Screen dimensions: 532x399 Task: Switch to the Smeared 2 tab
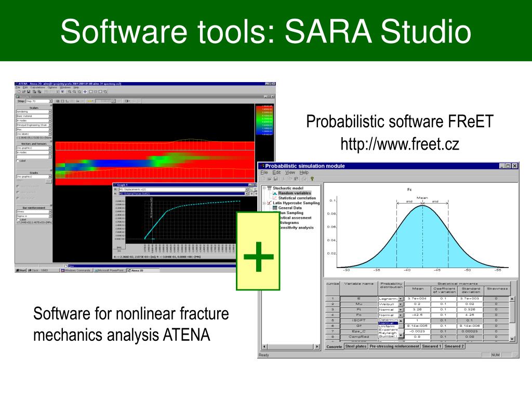pyautogui.click(x=454, y=347)
